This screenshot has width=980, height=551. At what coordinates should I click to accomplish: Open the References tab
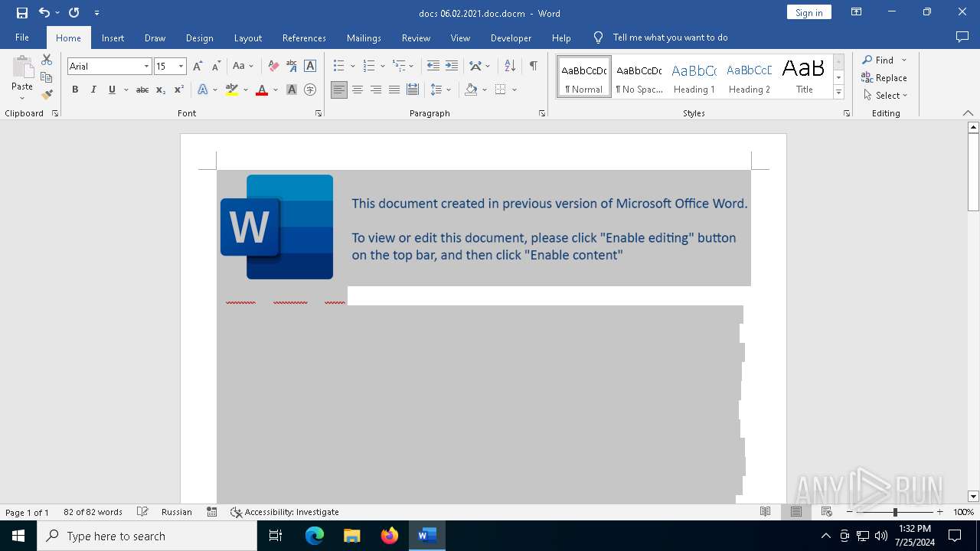pos(304,37)
